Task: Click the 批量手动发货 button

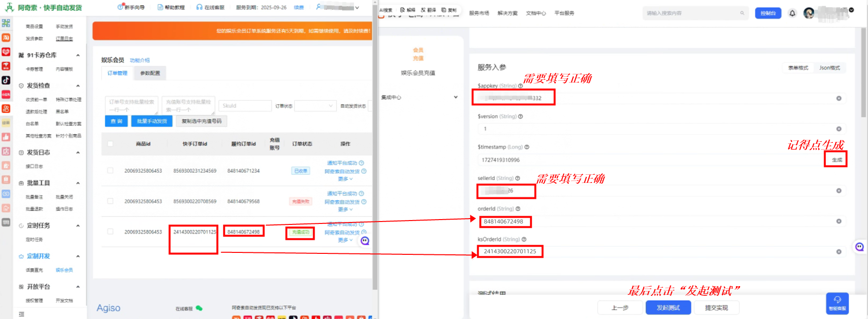Action: tap(152, 121)
